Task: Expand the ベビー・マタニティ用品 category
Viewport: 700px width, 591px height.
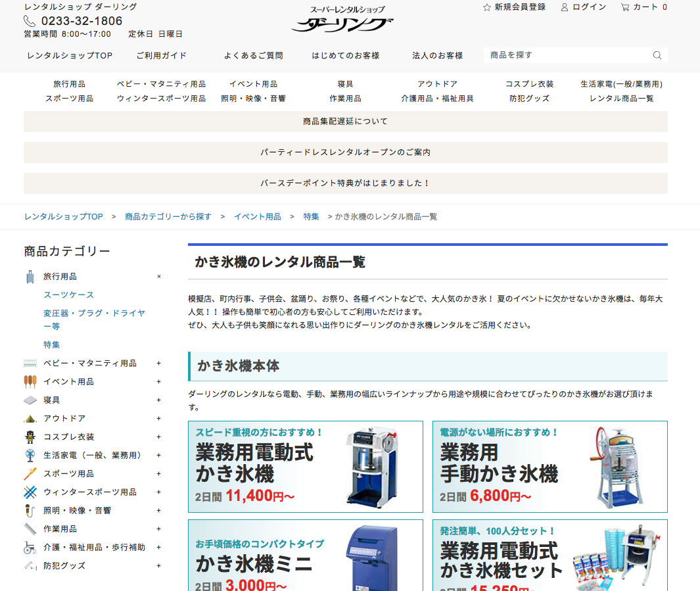Action: (x=158, y=363)
